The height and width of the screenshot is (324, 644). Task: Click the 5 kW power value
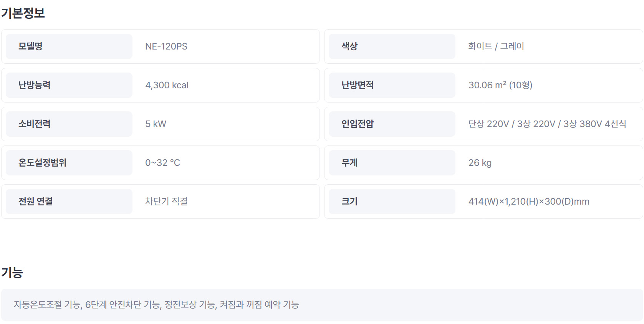[x=156, y=124]
